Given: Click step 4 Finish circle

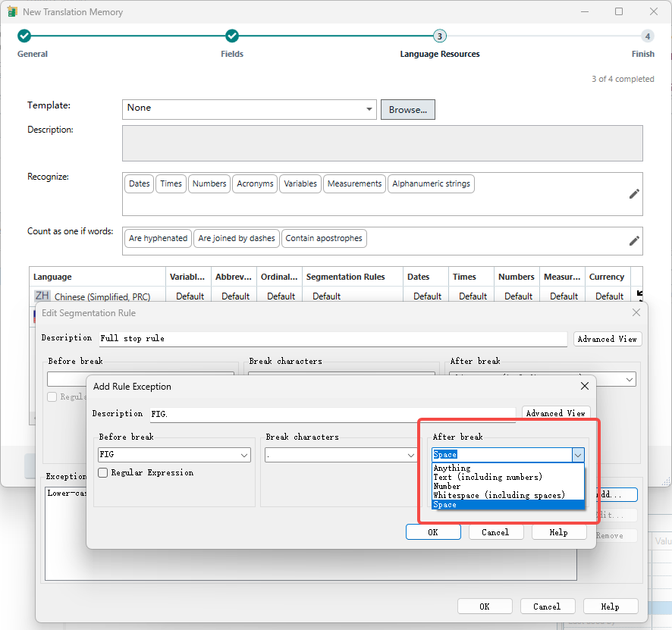Looking at the screenshot, I should point(647,36).
